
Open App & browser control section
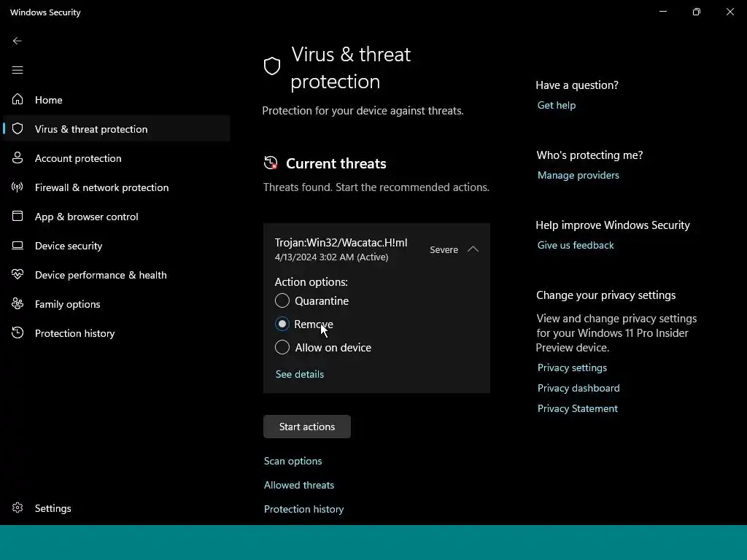pos(117,216)
